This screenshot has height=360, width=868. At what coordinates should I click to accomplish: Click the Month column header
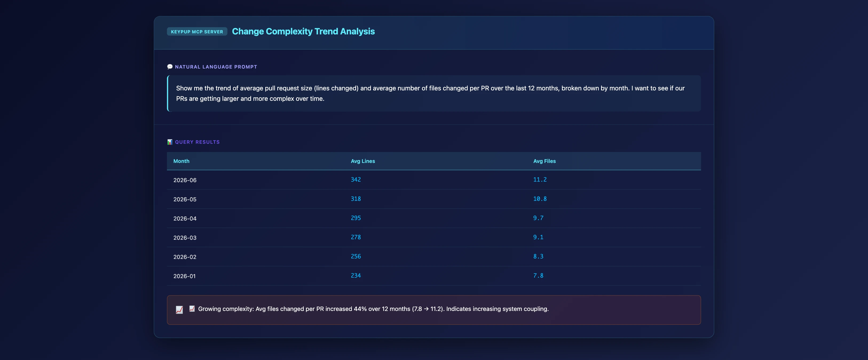(181, 161)
